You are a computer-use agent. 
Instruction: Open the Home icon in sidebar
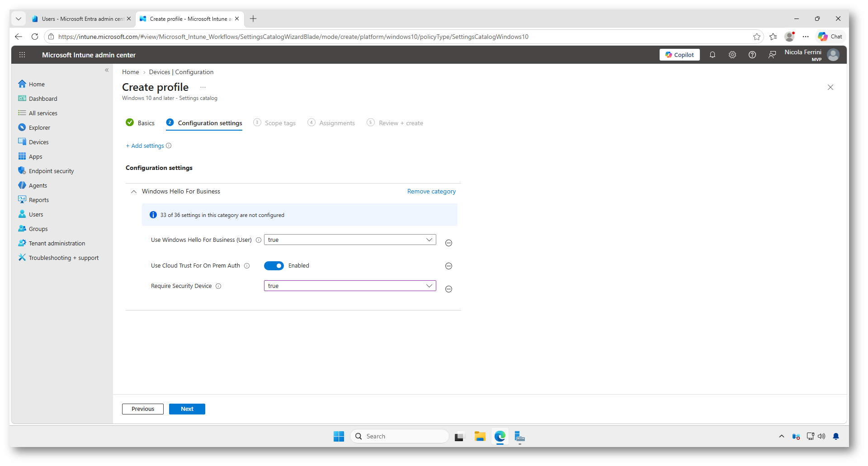(x=22, y=84)
